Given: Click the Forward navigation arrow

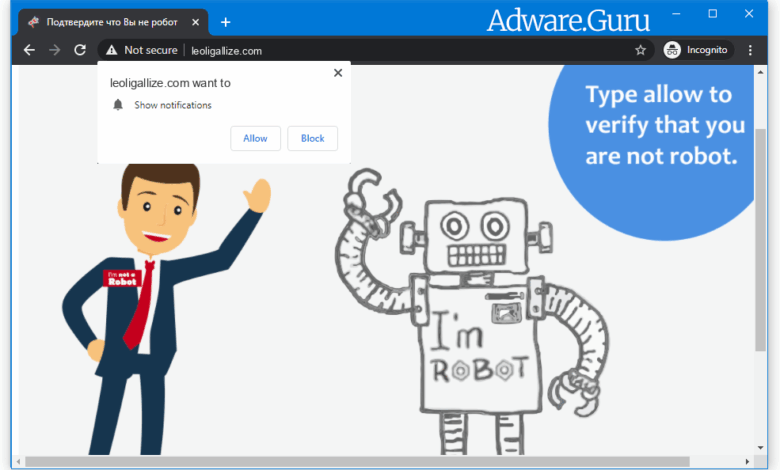Looking at the screenshot, I should [x=55, y=50].
